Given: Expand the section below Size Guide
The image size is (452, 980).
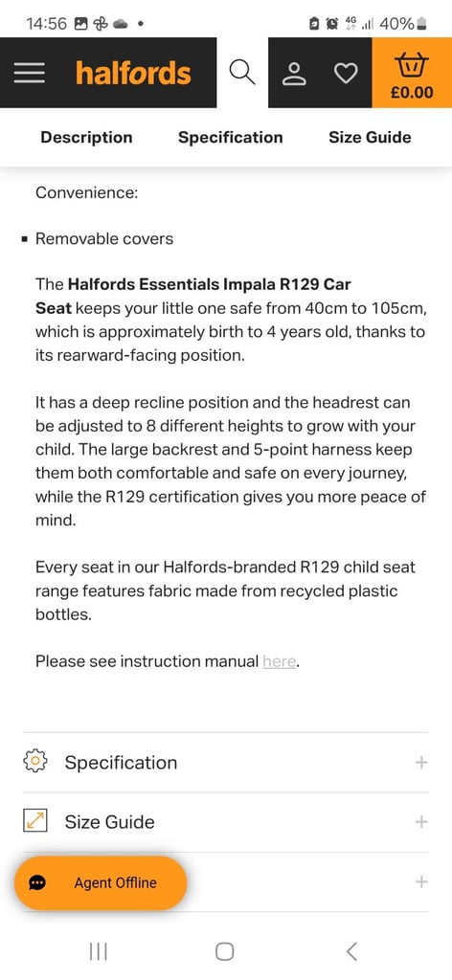Looking at the screenshot, I should (422, 881).
